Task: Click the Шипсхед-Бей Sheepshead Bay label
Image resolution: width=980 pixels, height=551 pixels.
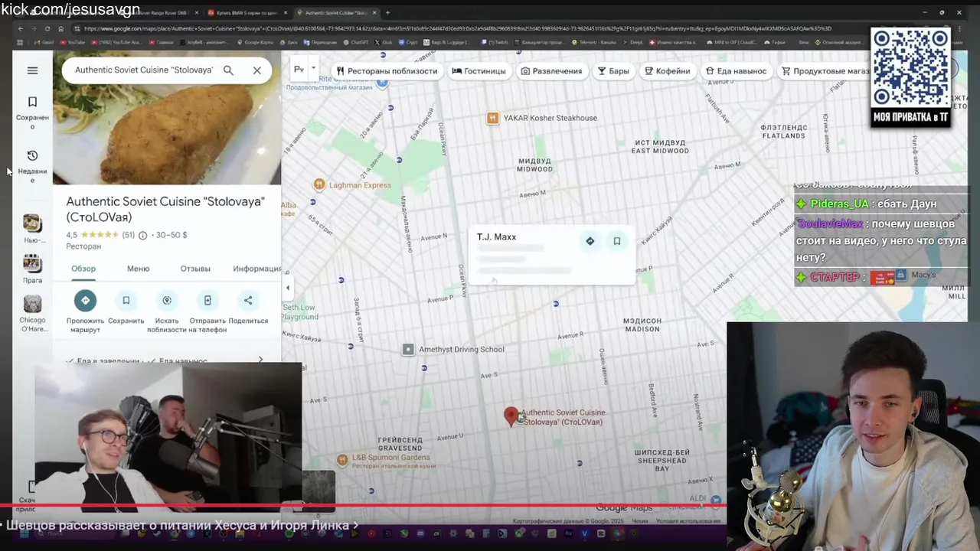Action: pyautogui.click(x=661, y=460)
